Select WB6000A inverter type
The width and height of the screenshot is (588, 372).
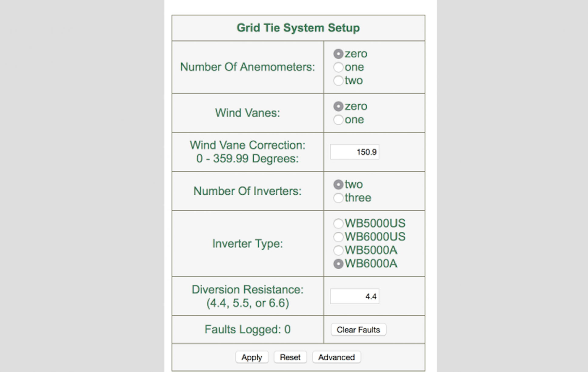click(338, 264)
